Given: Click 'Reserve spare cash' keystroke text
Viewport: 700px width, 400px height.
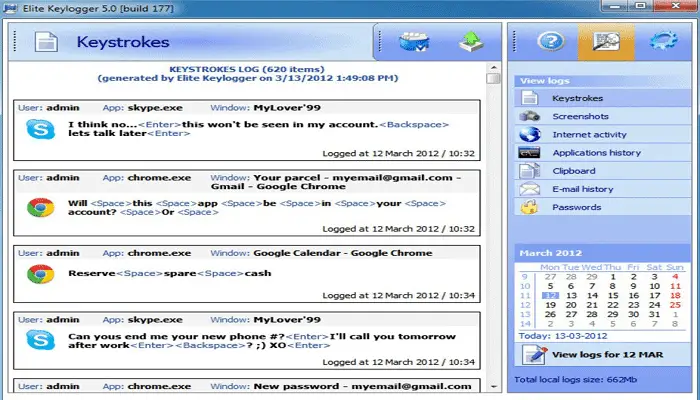Looking at the screenshot, I should pos(170,273).
